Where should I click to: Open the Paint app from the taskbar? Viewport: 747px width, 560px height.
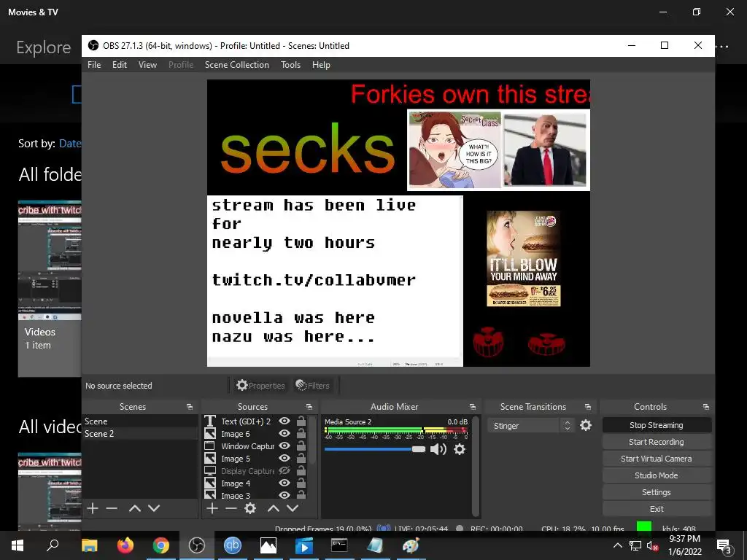coord(411,545)
